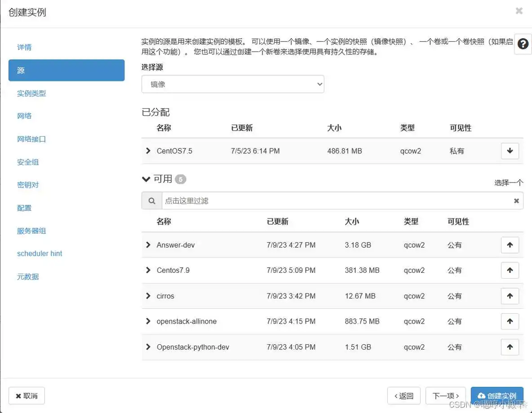
Task: Open the 选择源 dropdown menu
Action: (233, 84)
